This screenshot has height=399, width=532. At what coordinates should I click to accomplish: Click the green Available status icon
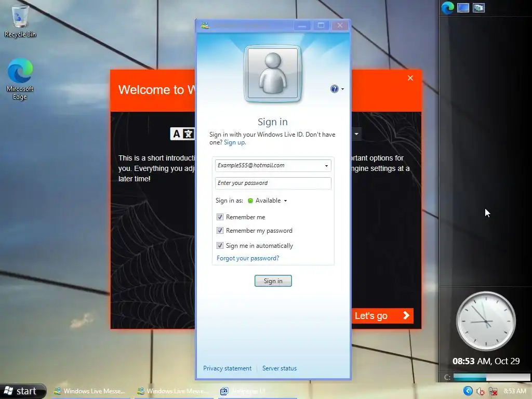pos(250,201)
